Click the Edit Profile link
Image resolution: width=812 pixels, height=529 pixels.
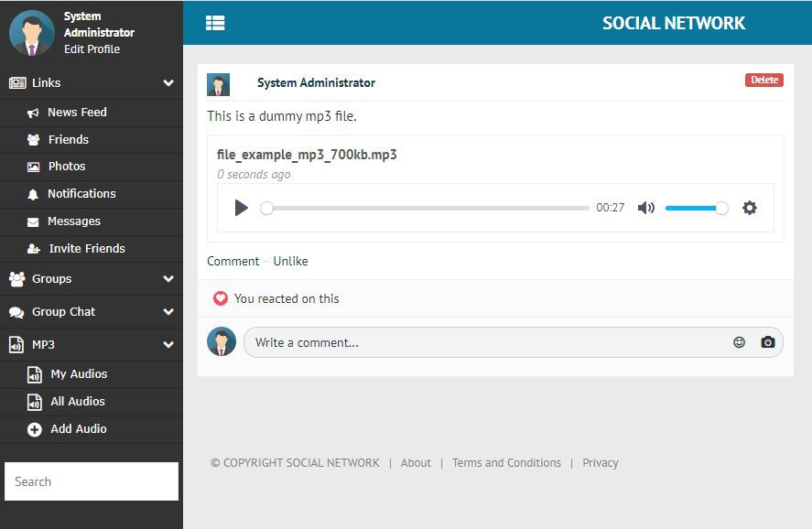[x=92, y=49]
